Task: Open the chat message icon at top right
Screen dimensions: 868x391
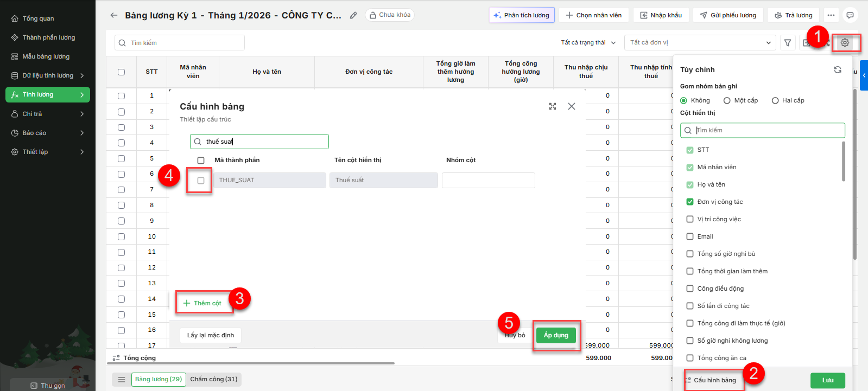Action: [850, 15]
